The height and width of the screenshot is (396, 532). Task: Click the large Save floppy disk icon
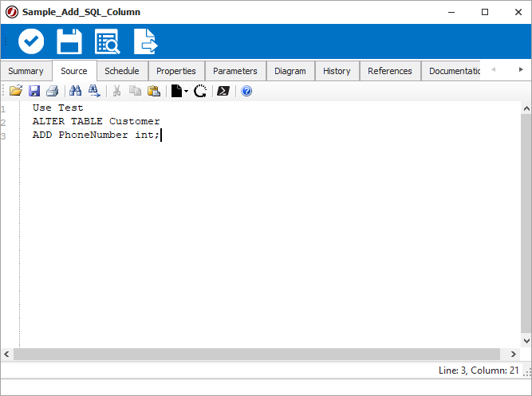coord(69,41)
